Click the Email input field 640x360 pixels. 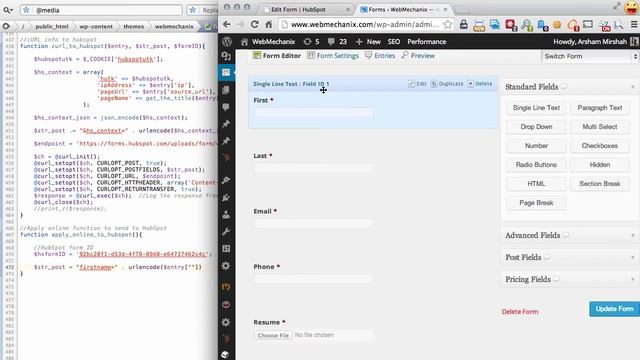[313, 224]
